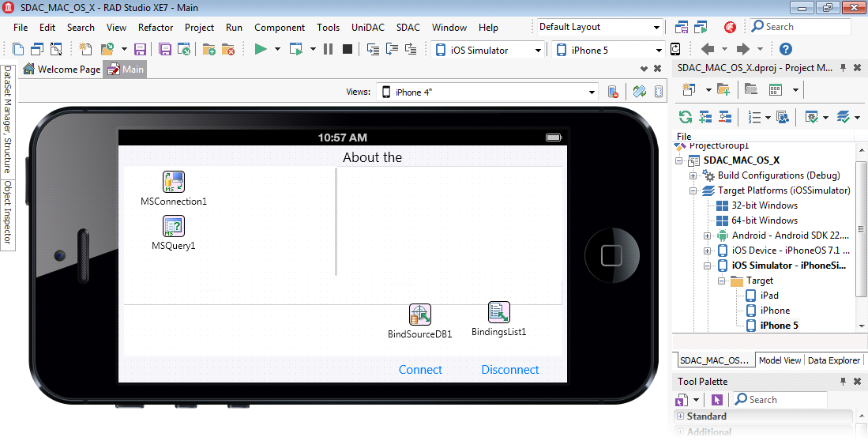Expand the Android SDK node
The height and width of the screenshot is (441, 868).
click(x=707, y=236)
